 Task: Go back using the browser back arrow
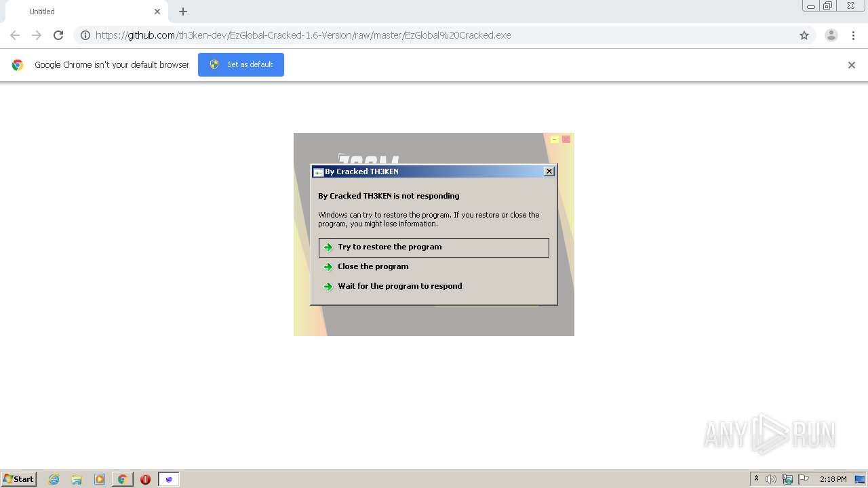15,35
